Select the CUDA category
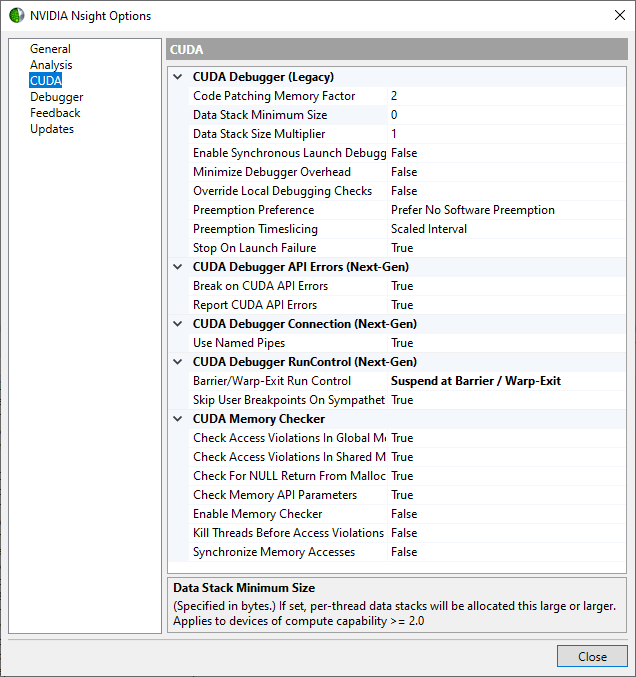 45,81
